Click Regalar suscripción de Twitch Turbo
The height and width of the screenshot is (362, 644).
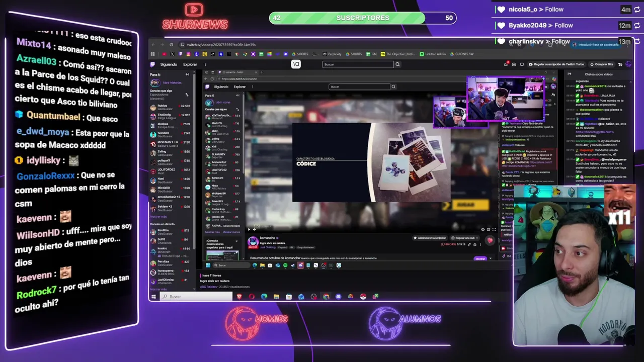point(556,64)
